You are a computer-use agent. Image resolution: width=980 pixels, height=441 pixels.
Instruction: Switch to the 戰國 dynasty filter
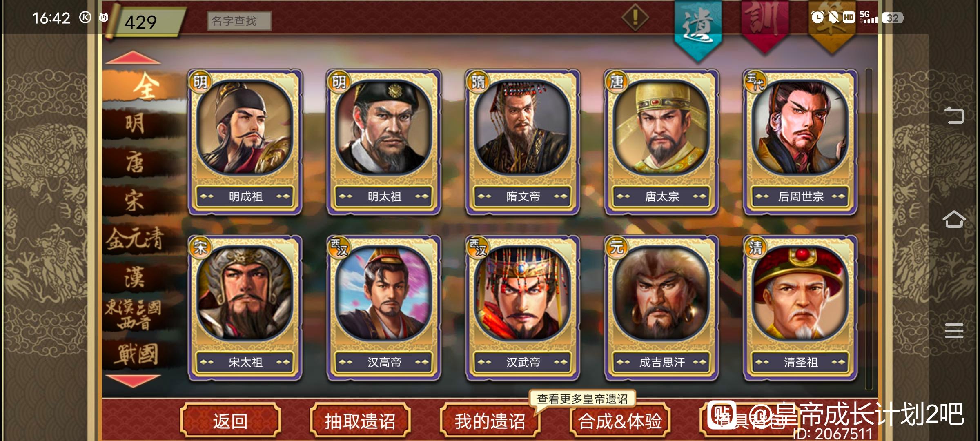[x=136, y=354]
